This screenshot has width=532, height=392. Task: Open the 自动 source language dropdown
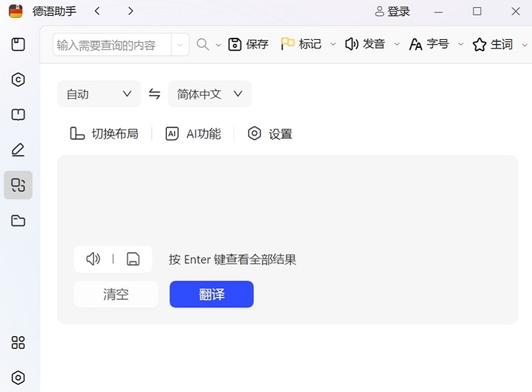click(x=98, y=94)
